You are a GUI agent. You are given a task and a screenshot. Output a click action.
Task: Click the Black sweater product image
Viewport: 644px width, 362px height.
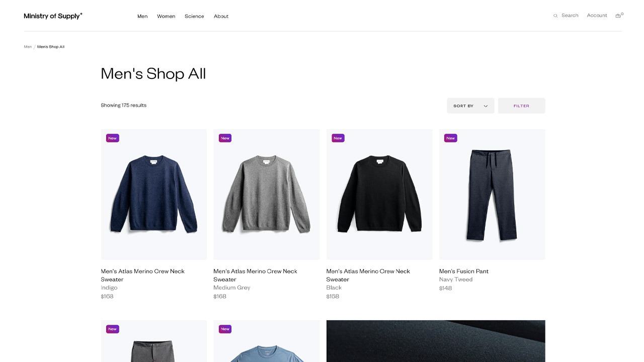point(379,194)
